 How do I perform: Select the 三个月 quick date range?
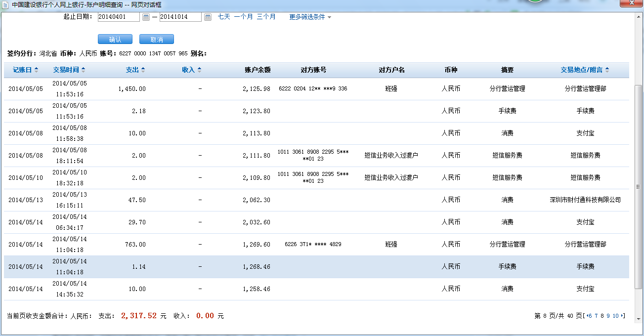(266, 17)
